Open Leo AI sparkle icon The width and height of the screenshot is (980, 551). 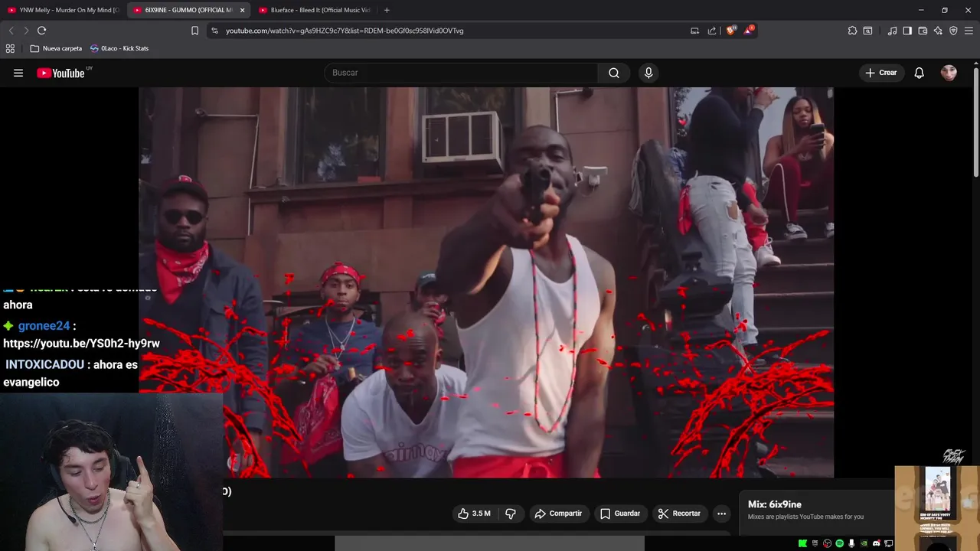point(938,31)
